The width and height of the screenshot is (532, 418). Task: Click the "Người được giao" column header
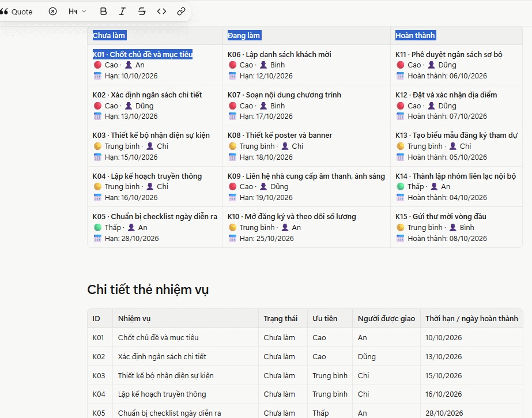[x=386, y=319]
